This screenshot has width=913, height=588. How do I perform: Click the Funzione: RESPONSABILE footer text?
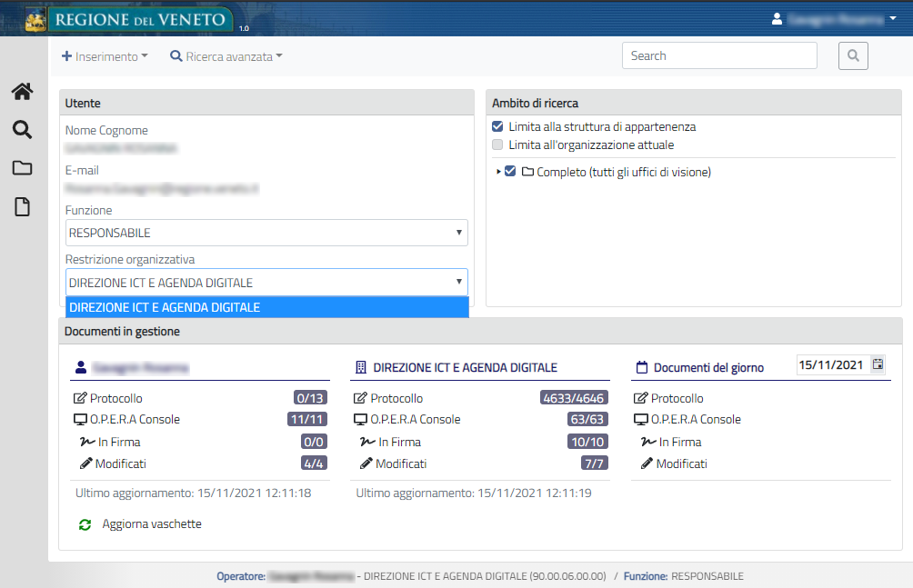[x=684, y=576]
